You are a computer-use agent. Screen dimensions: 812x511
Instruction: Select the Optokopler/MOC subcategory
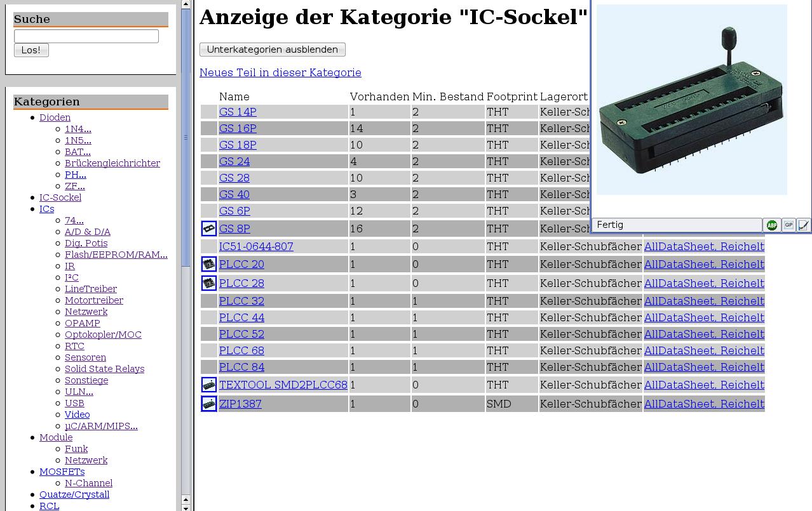point(103,335)
